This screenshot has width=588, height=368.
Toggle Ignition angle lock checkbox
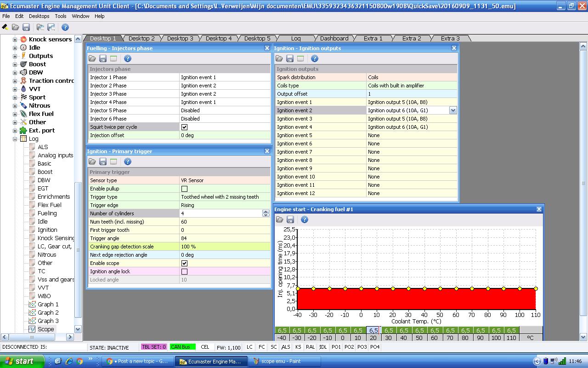184,271
